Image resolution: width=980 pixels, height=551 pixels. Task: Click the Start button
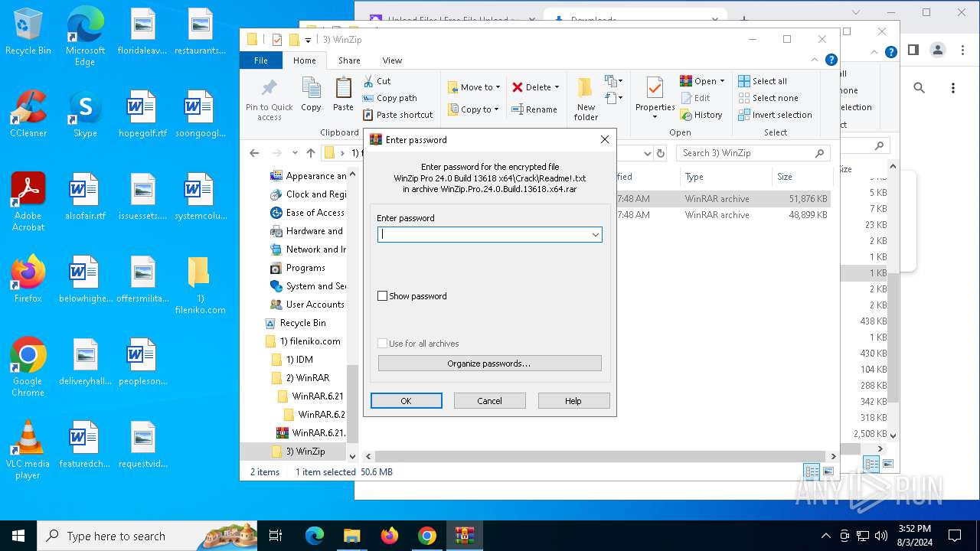tap(18, 536)
